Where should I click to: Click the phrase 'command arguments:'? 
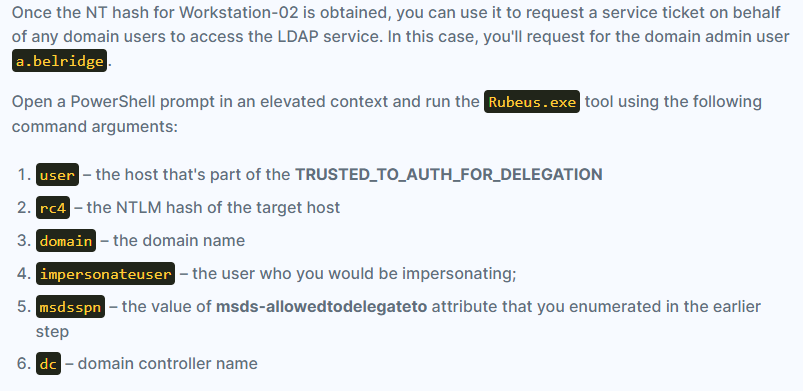(94, 127)
